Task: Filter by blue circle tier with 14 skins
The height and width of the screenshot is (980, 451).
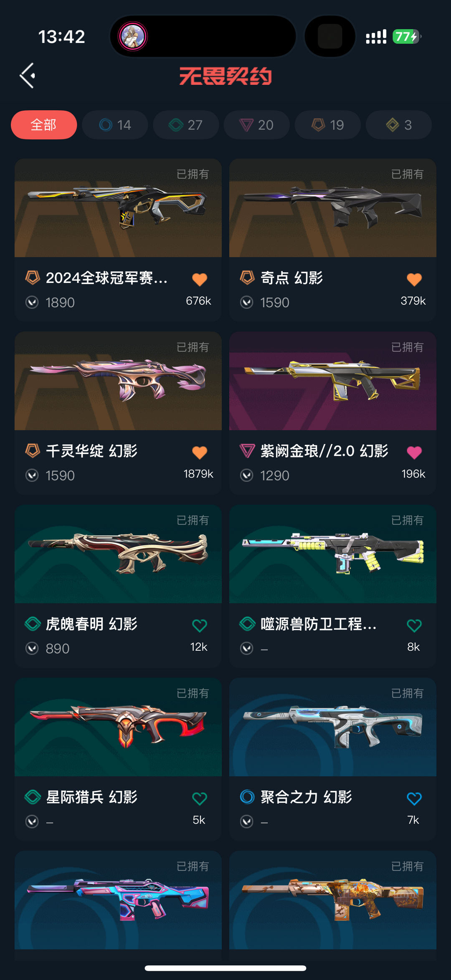Action: coord(115,125)
